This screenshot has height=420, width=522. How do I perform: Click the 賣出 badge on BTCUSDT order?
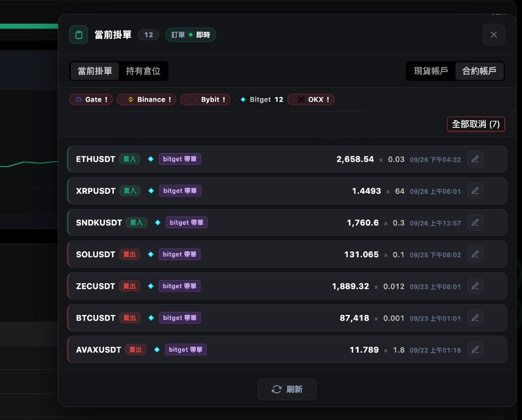[130, 318]
